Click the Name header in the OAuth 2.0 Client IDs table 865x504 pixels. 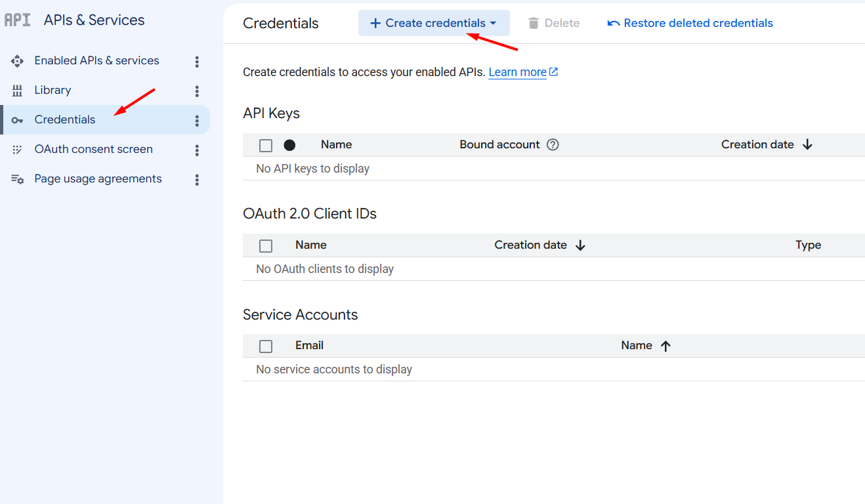[311, 245]
